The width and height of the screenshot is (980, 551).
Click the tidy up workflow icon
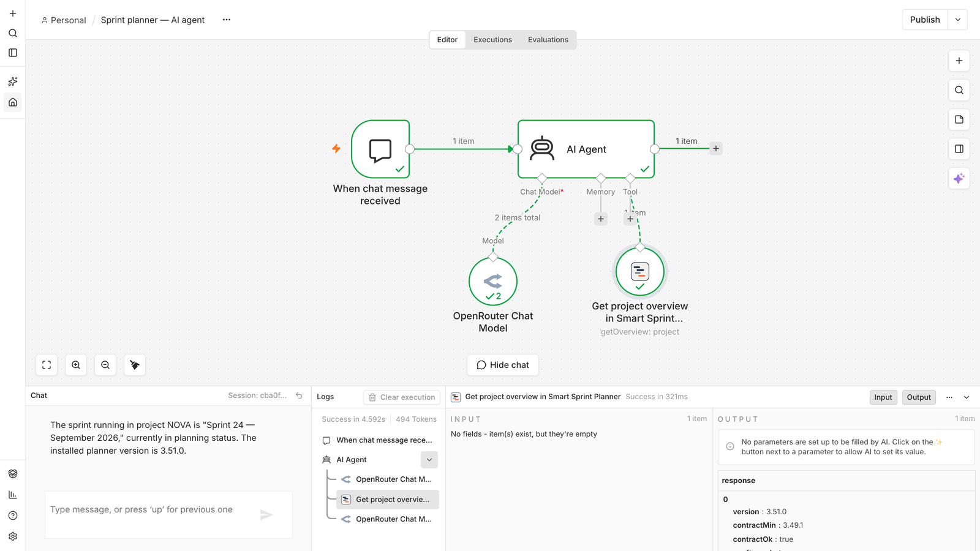point(135,365)
